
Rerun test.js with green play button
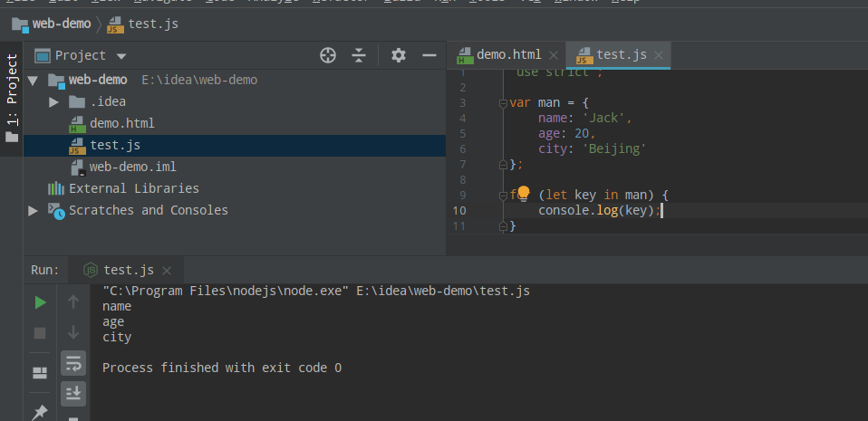[x=40, y=302]
